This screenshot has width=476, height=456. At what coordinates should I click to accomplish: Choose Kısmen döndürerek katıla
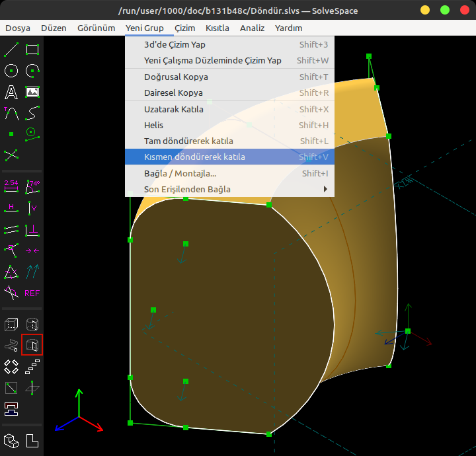(230, 157)
